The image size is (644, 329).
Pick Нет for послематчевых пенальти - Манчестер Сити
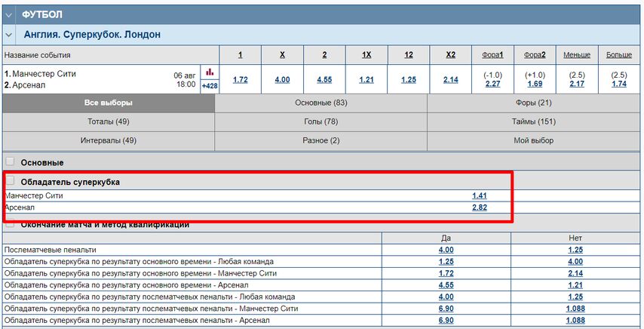click(x=575, y=309)
